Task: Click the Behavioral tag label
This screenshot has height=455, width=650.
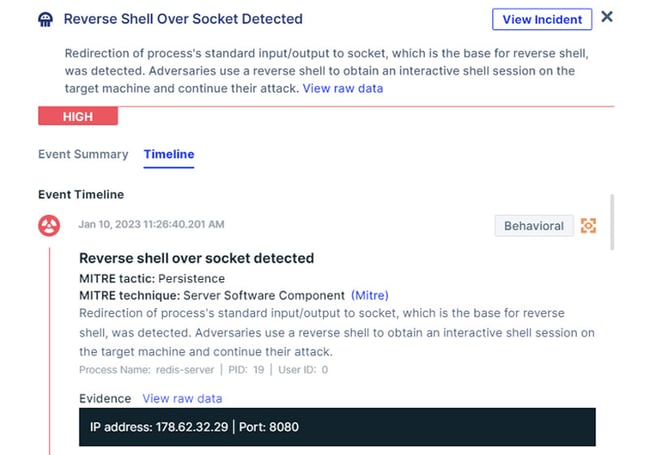Action: click(x=534, y=226)
